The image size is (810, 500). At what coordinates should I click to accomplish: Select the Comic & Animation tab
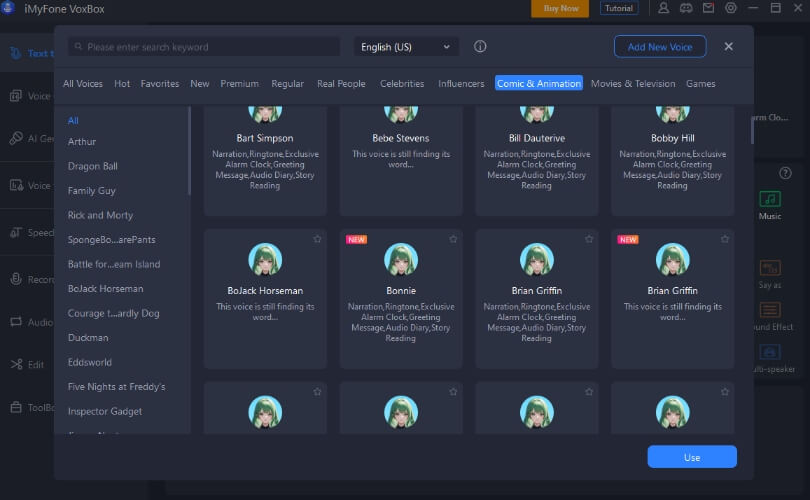(539, 83)
